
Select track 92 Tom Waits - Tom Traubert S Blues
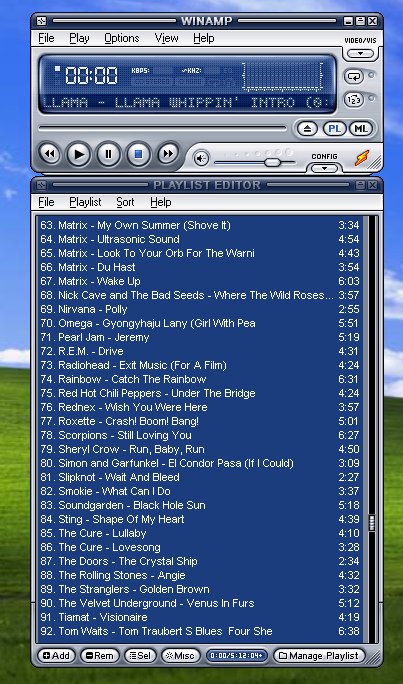[200, 631]
